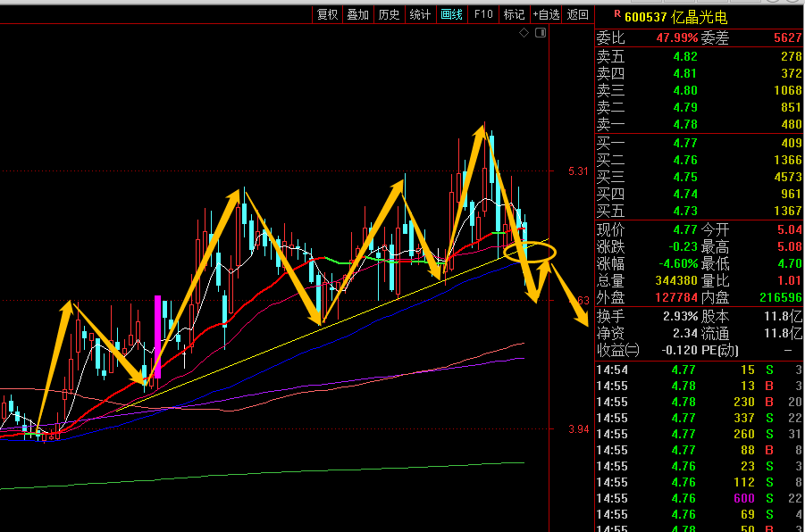This screenshot has width=805, height=532.
Task: Click the 返回 back button
Action: [578, 14]
